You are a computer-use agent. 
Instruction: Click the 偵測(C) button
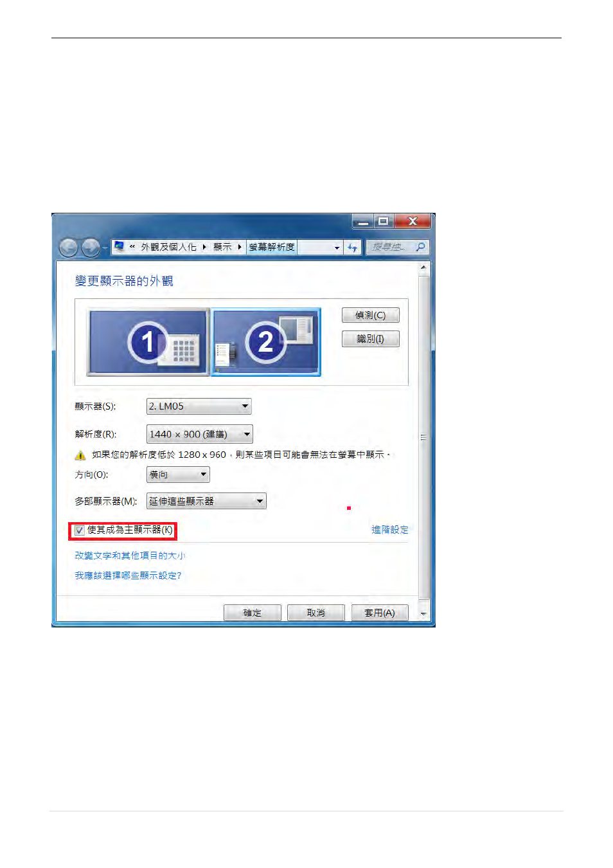click(371, 315)
